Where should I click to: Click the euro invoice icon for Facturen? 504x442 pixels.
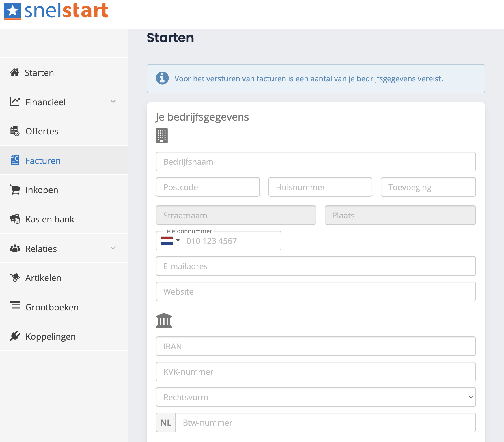(x=15, y=160)
